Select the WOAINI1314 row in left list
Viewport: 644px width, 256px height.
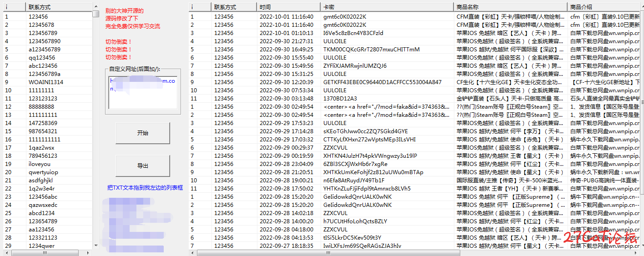(48, 82)
